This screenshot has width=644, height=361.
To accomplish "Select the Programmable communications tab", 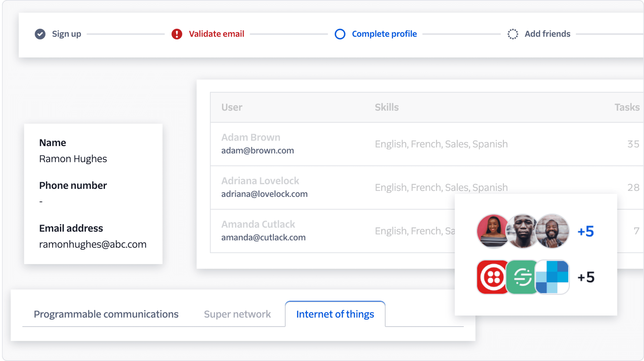I will click(106, 314).
